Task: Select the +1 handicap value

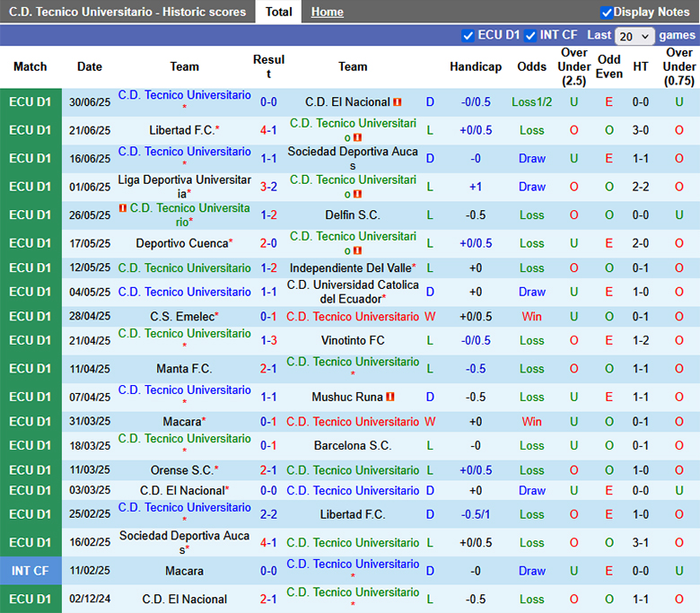Action: 476,187
